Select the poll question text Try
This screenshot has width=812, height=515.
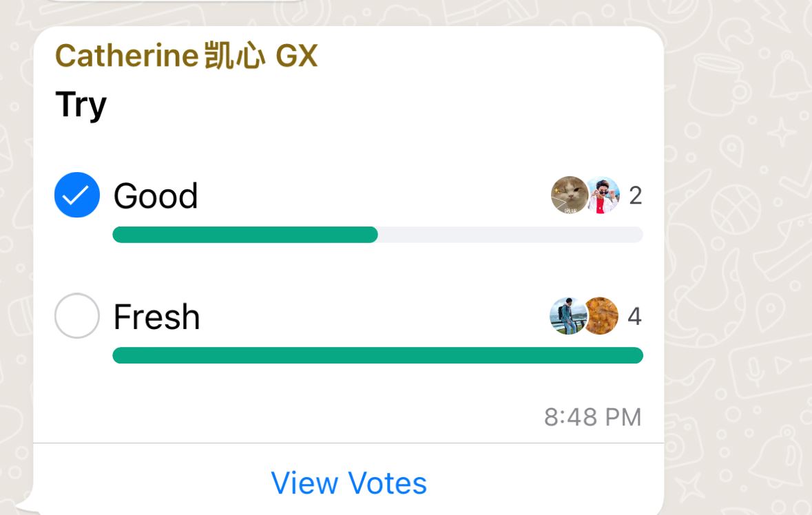[81, 103]
